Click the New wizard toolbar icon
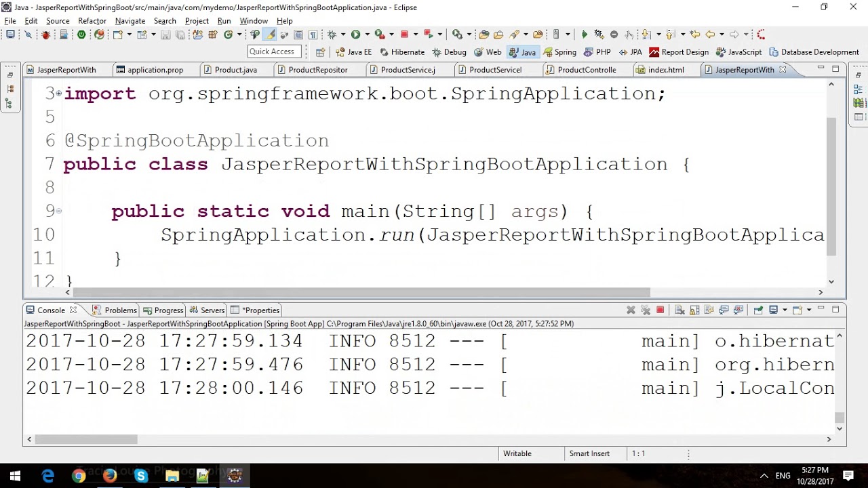The height and width of the screenshot is (488, 868). tap(117, 34)
